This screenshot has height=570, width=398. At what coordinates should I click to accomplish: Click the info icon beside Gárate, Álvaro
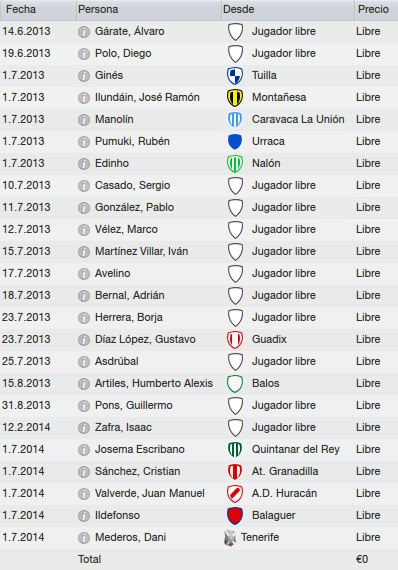pos(84,32)
